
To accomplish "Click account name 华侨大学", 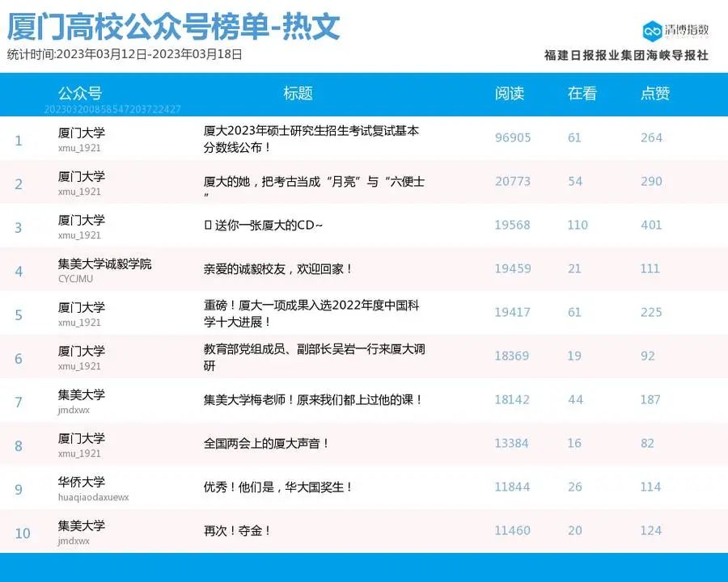I will point(82,483).
